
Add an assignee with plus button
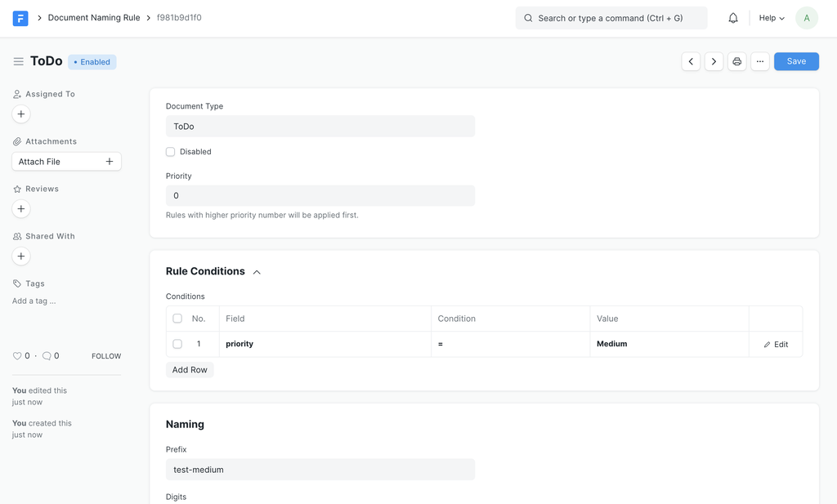coord(20,114)
